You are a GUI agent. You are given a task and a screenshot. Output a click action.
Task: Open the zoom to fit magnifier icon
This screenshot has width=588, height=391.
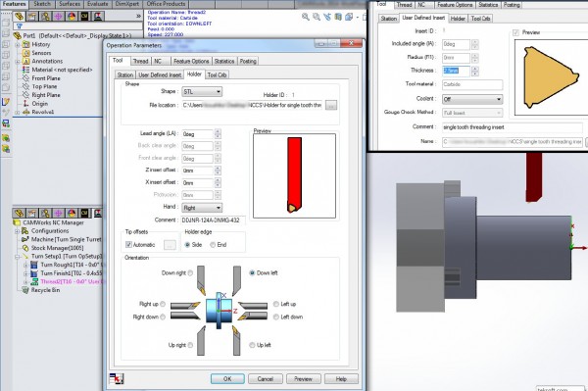pyautogui.click(x=306, y=17)
